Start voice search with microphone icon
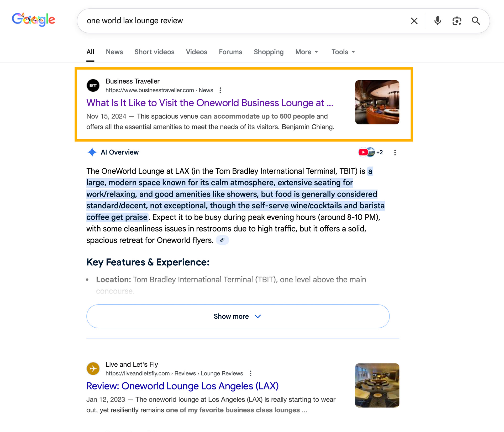The height and width of the screenshot is (432, 504). click(437, 21)
